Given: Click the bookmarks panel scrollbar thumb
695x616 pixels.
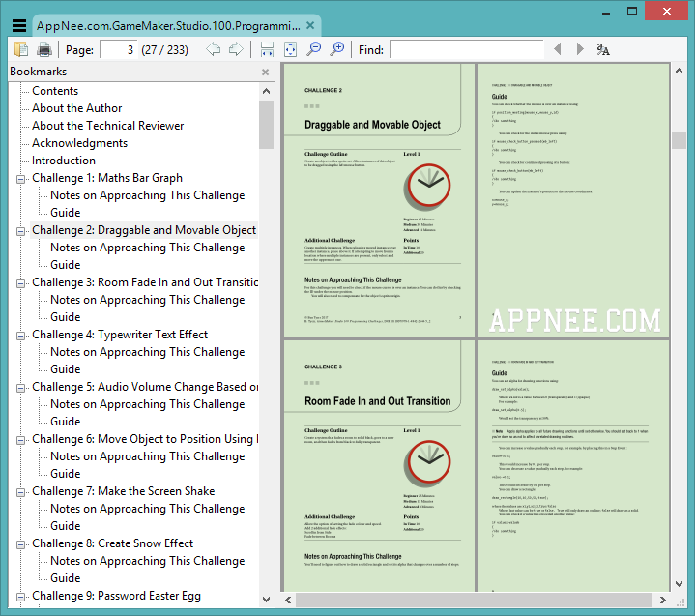Looking at the screenshot, I should pos(266,125).
